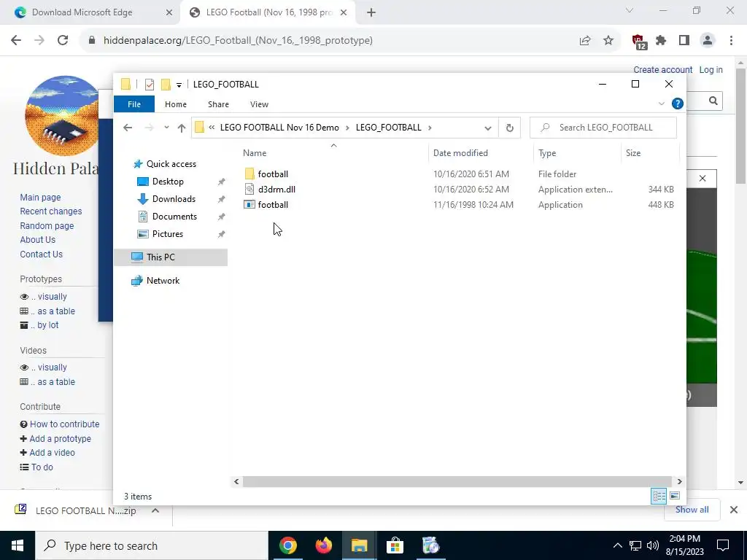The width and height of the screenshot is (747, 560).
Task: Open Chrome three-dot menu
Action: (x=731, y=41)
